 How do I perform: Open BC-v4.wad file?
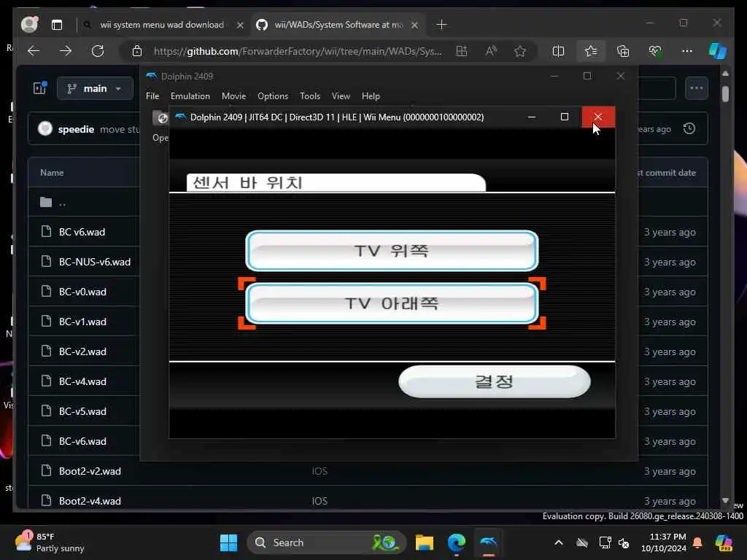coord(82,381)
